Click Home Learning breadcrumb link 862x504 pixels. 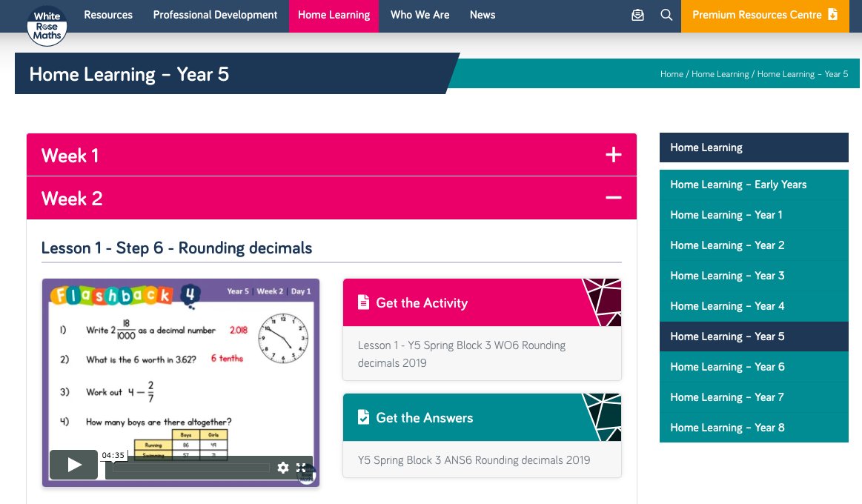(720, 74)
